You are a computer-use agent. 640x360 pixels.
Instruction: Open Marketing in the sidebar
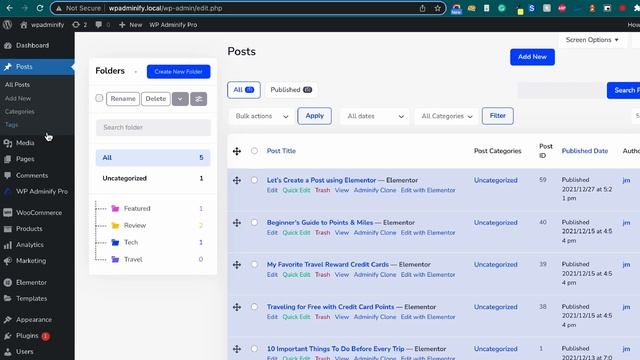click(x=31, y=261)
